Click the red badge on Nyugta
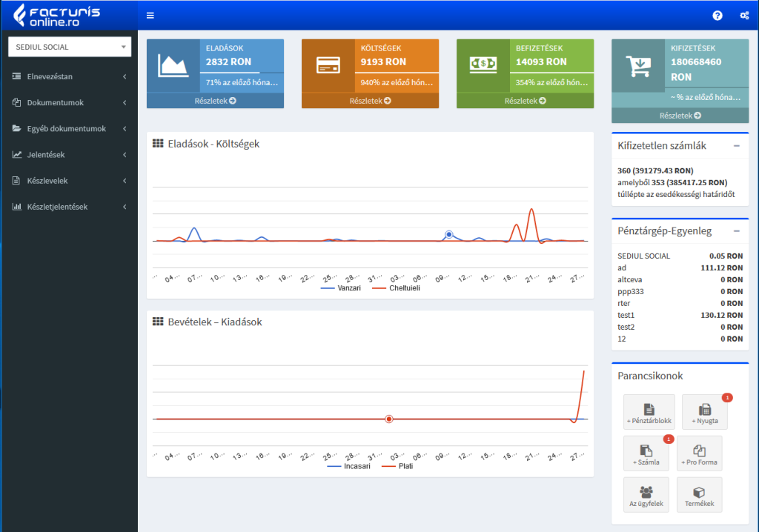759x532 pixels. (727, 397)
